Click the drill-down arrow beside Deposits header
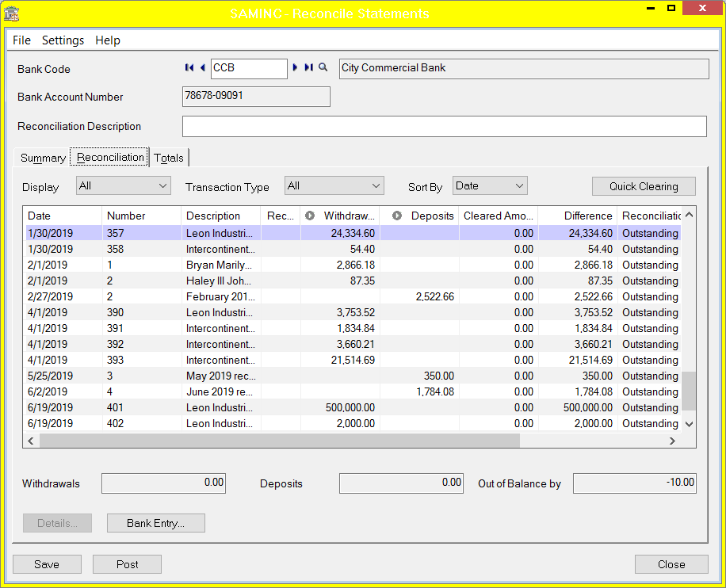This screenshot has width=726, height=588. click(x=397, y=215)
